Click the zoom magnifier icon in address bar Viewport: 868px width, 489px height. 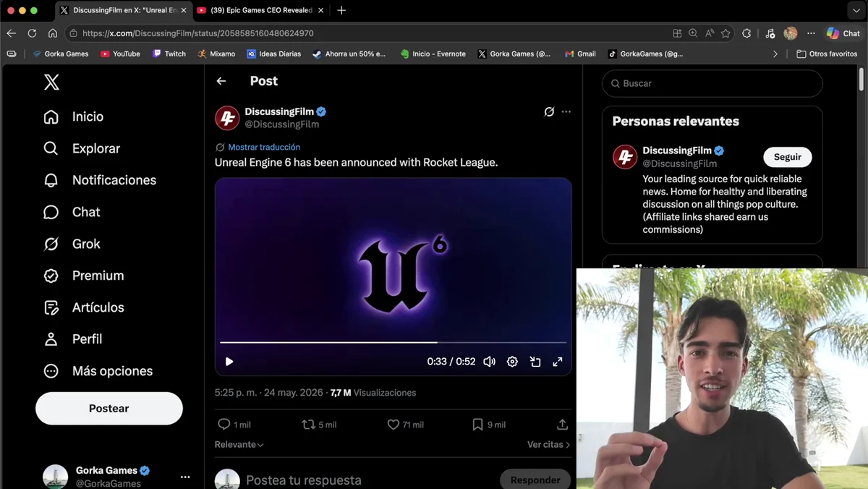click(693, 33)
